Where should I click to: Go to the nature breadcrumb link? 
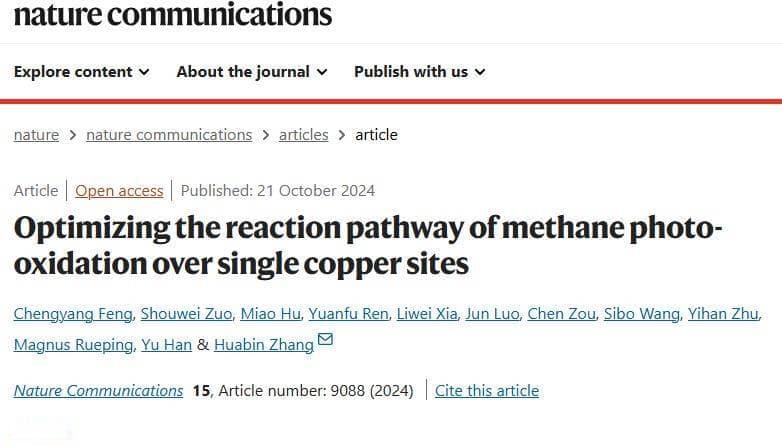click(x=36, y=135)
